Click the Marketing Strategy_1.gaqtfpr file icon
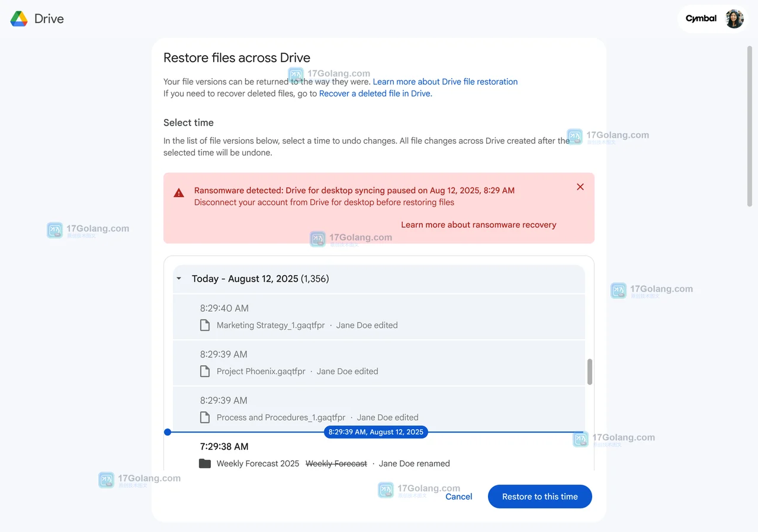This screenshot has height=532, width=758. click(x=205, y=325)
